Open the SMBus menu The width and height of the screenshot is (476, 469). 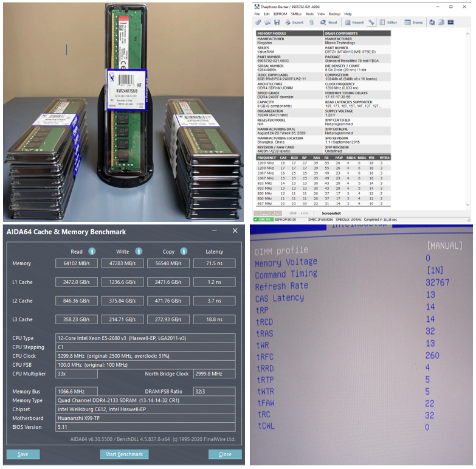tap(296, 14)
